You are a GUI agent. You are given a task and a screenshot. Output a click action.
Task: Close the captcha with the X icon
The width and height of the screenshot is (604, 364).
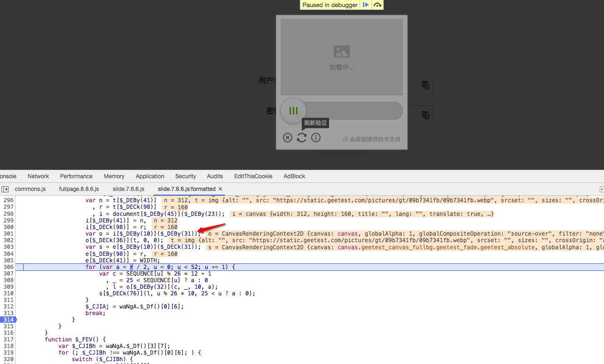coord(288,138)
